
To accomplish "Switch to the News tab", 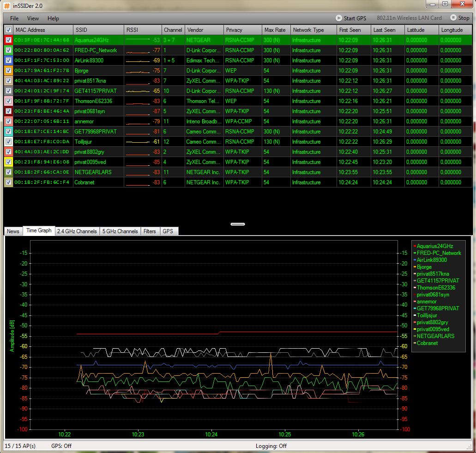I will click(13, 231).
